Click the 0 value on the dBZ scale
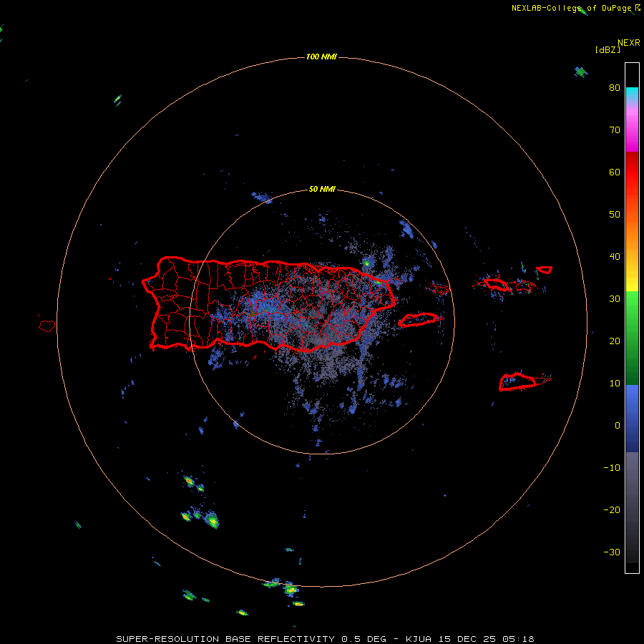The height and width of the screenshot is (644, 644). point(618,426)
